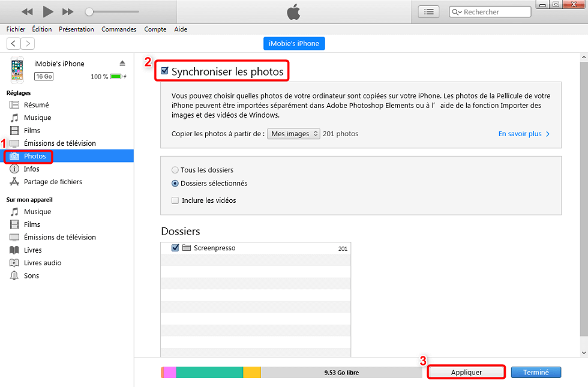Toggle Synchroniser les photos checkbox

(x=164, y=71)
